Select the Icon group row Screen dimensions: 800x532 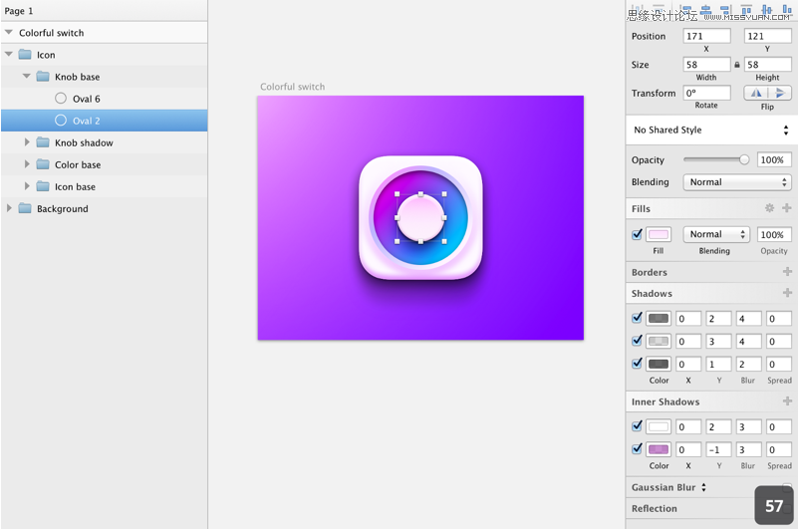coord(104,55)
